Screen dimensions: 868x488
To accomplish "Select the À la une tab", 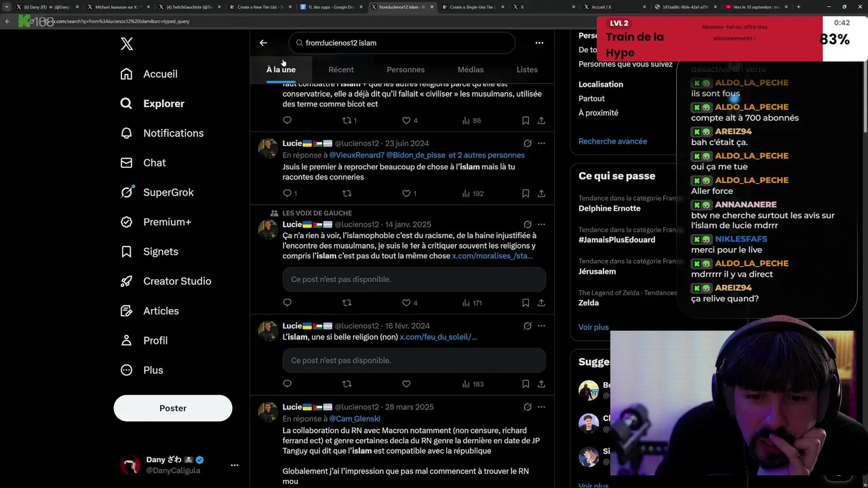I will click(x=281, y=70).
